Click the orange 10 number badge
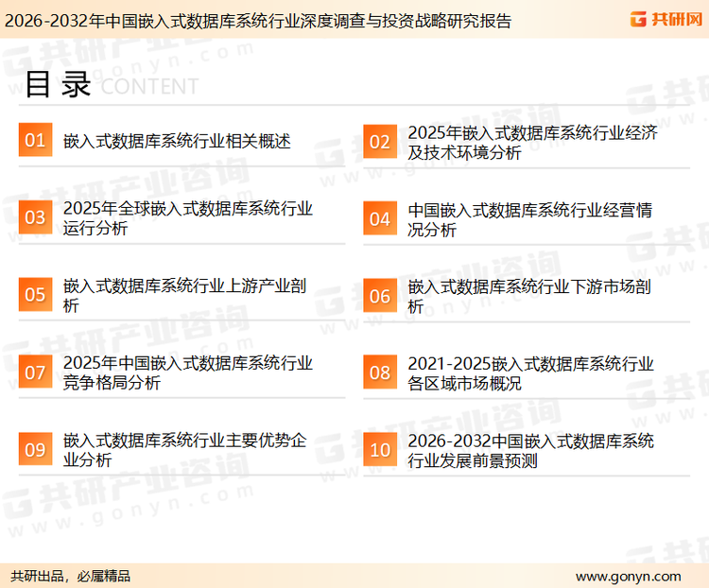 380,450
